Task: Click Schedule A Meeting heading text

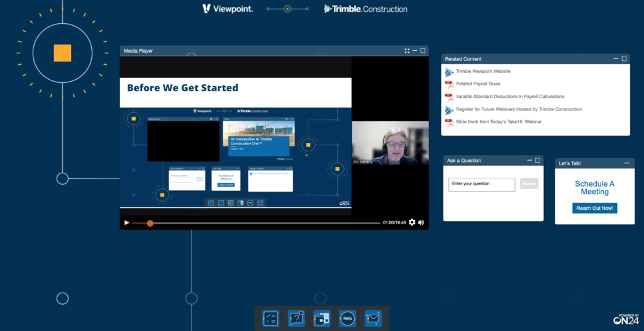Action: click(595, 188)
